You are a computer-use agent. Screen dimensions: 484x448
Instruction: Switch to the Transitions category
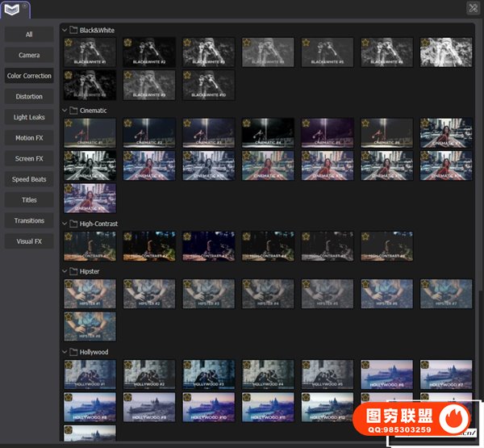click(29, 220)
